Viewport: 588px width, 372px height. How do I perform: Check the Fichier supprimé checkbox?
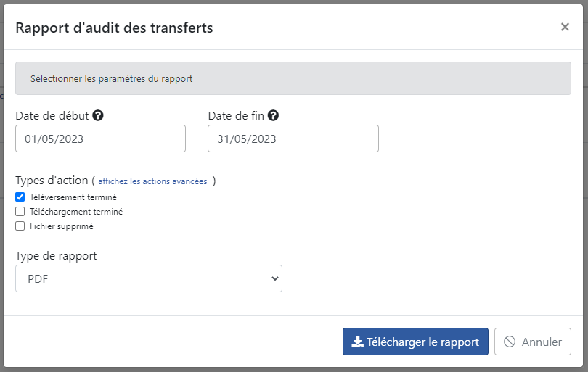[20, 226]
